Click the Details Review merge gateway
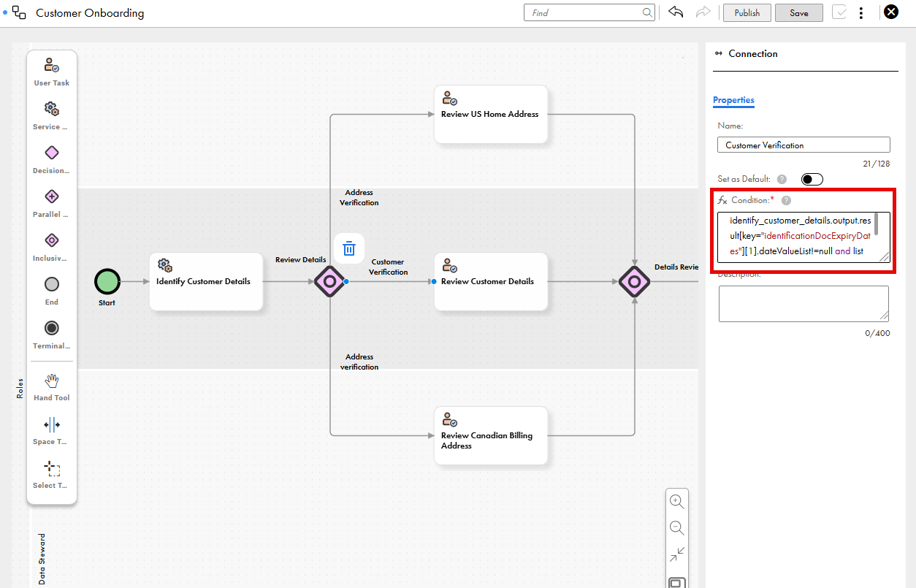Image resolution: width=916 pixels, height=588 pixels. pos(634,281)
